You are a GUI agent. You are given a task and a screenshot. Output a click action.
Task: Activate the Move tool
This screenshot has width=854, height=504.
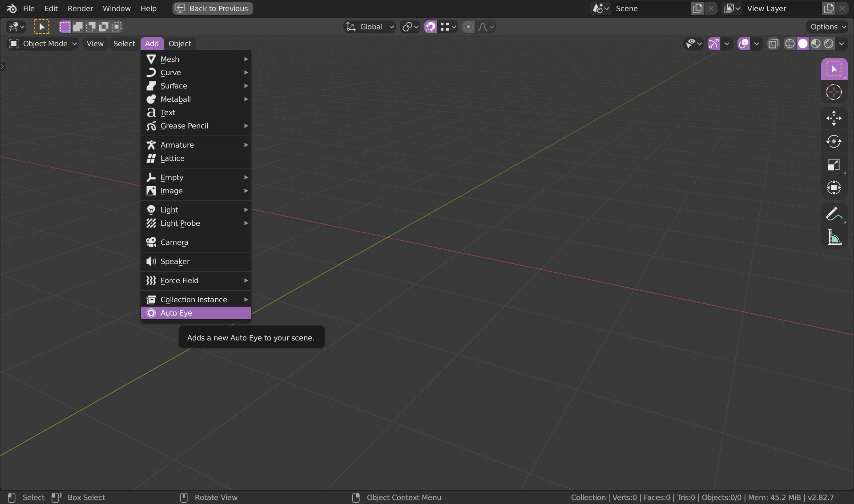pyautogui.click(x=834, y=118)
